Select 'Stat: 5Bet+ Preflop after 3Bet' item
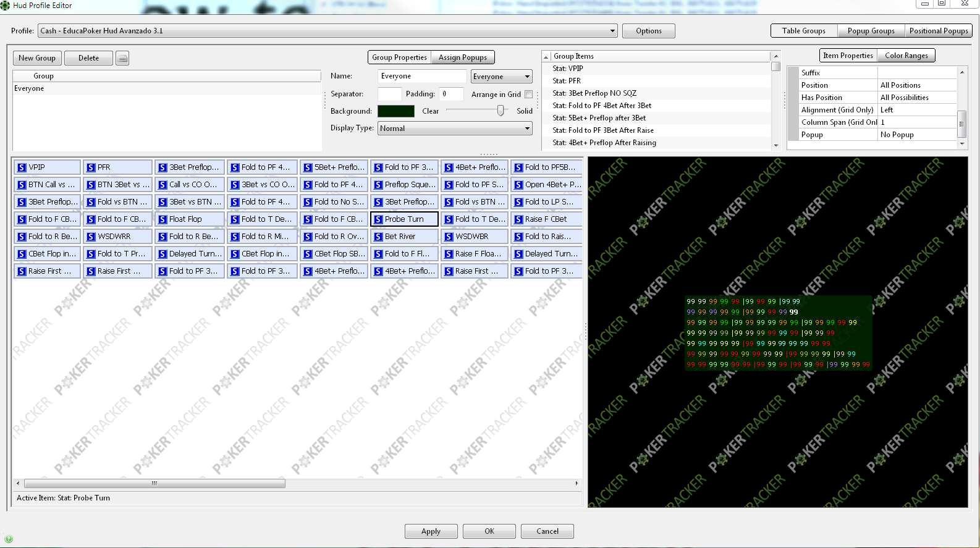Image resolution: width=980 pixels, height=548 pixels. [657, 118]
